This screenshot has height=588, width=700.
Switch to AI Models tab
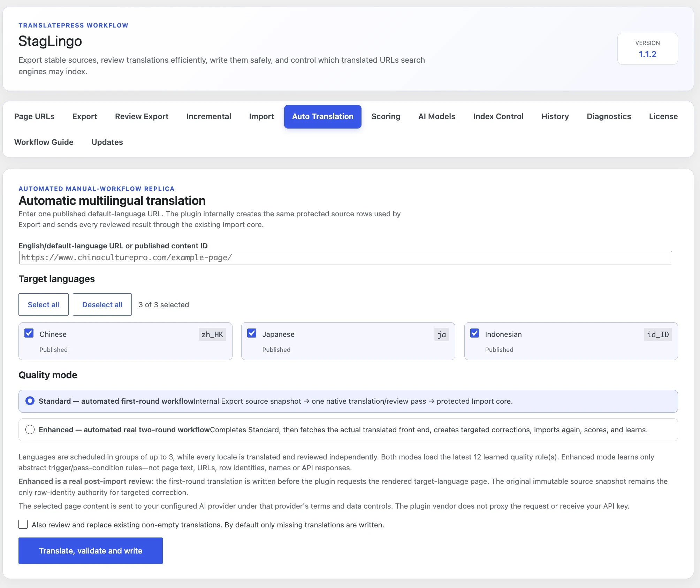436,116
